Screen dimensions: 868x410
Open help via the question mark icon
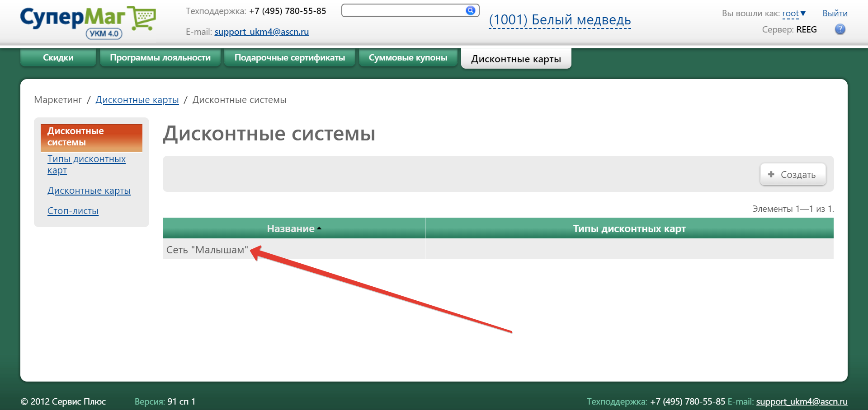(840, 29)
